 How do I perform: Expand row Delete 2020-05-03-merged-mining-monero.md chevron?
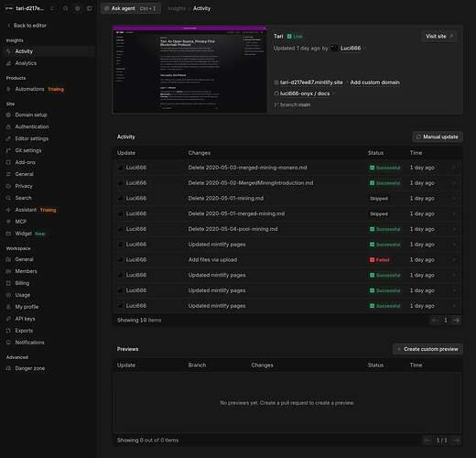(454, 168)
